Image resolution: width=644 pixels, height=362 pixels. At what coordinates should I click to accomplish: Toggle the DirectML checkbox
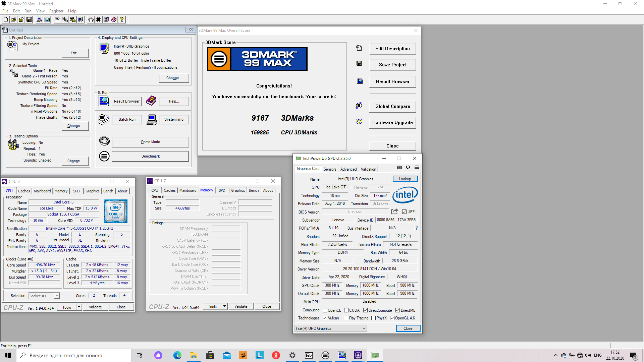[x=397, y=310]
